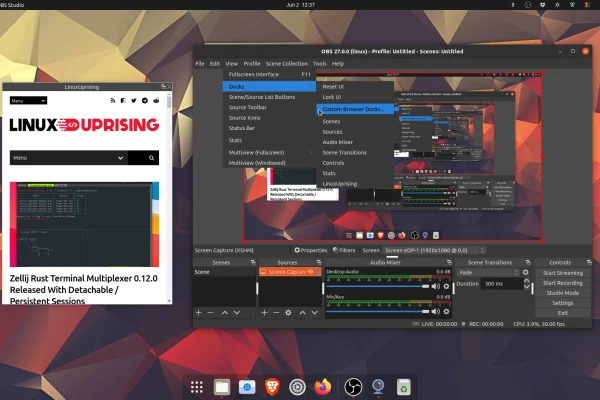Screen dimensions: 600x400
Task: Remove selected source with Sources minus icon
Action: 276,313
